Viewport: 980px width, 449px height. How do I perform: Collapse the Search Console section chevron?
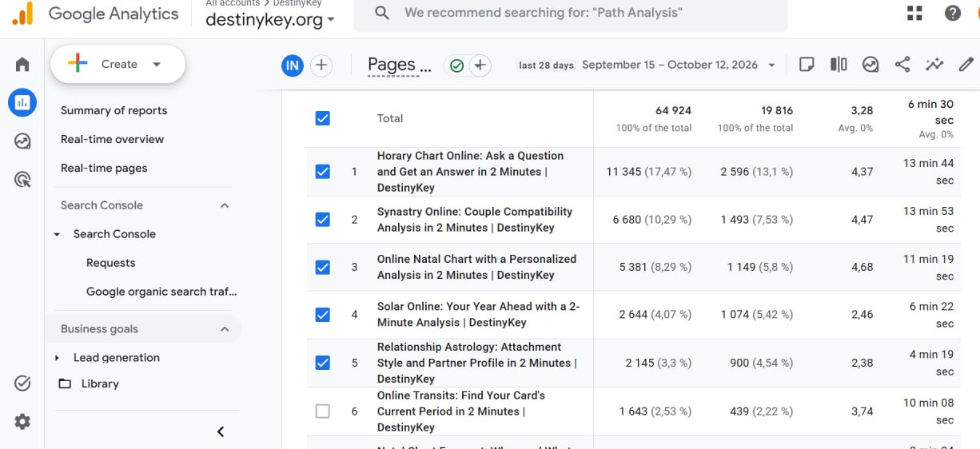[x=225, y=205]
